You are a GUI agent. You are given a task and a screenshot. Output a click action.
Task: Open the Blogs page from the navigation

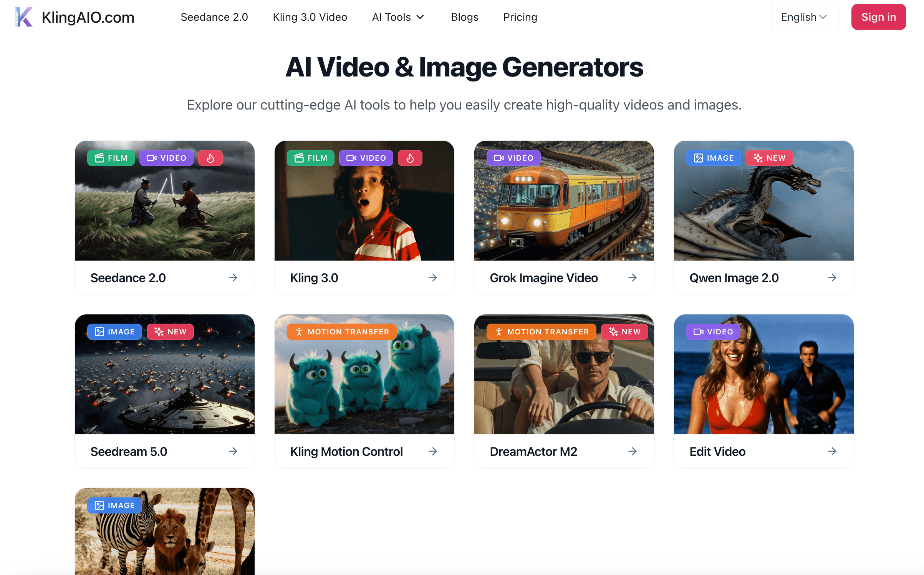click(465, 17)
